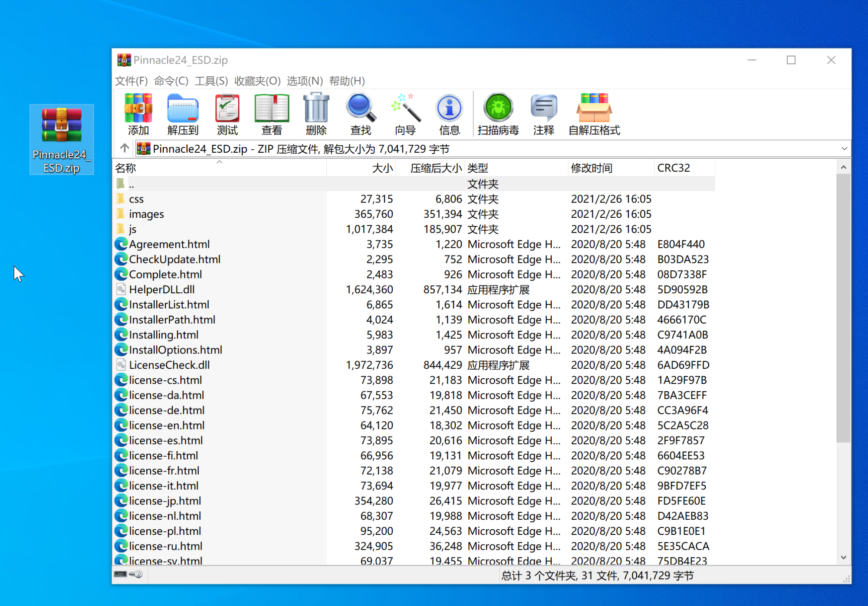
Task: Click the WinRAR title bar icon
Action: [x=124, y=60]
